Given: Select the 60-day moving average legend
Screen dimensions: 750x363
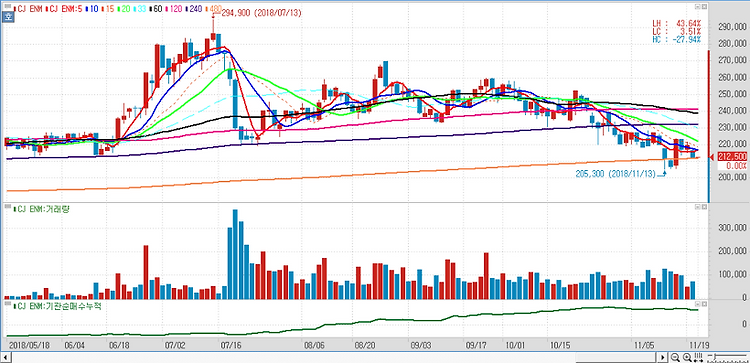Looking at the screenshot, I should (x=156, y=9).
